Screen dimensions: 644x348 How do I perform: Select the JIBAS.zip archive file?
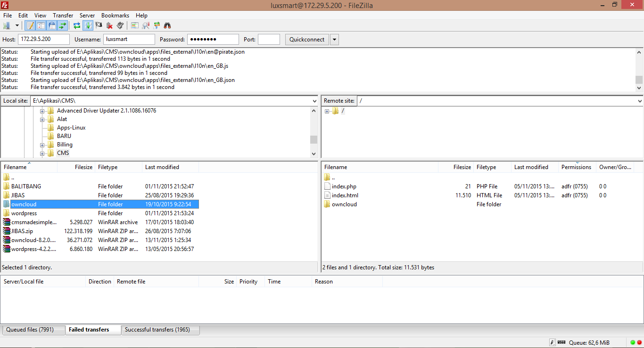pyautogui.click(x=22, y=231)
